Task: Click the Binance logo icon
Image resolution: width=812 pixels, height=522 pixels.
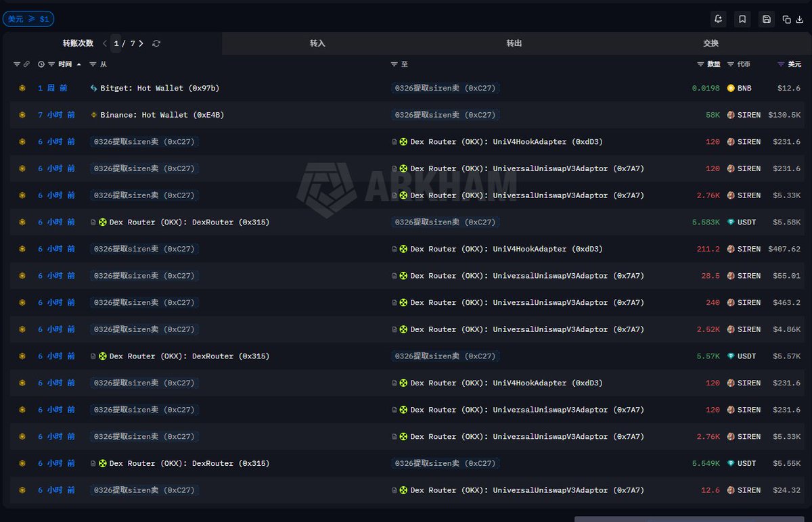Action: point(94,115)
